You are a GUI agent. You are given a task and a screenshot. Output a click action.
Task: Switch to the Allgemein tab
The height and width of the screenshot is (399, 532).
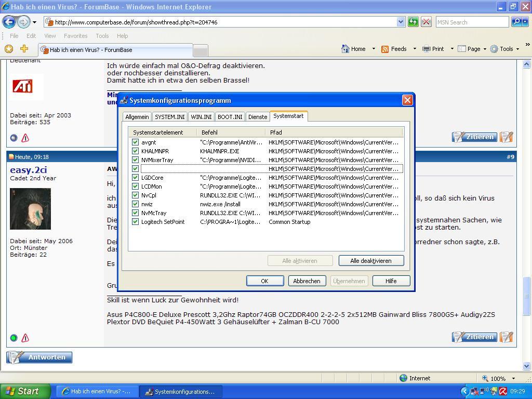point(137,117)
